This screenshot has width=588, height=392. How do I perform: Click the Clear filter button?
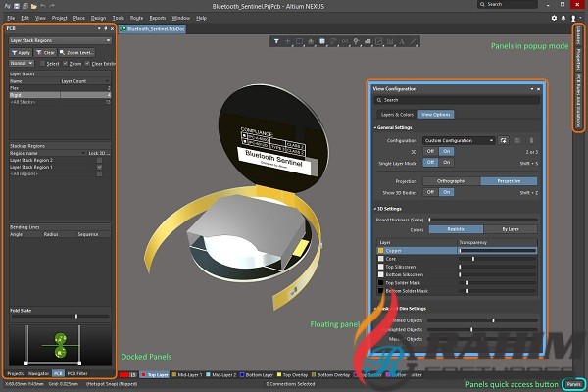[45, 53]
